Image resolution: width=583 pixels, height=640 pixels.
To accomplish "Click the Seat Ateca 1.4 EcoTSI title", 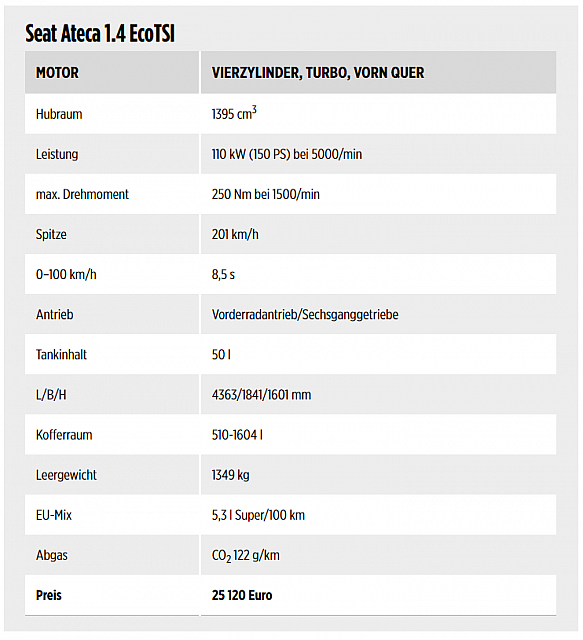I will (x=100, y=33).
